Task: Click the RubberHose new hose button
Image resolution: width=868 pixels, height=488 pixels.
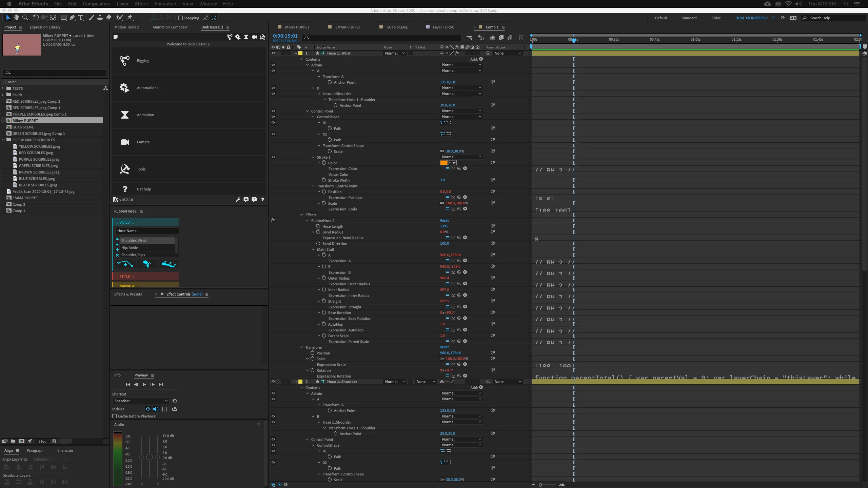Action: [125, 264]
